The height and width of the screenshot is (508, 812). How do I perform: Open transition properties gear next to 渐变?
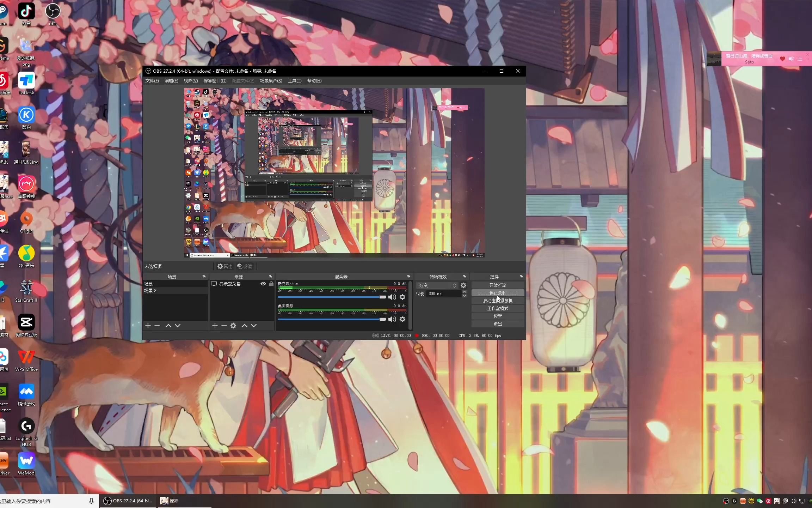click(463, 285)
